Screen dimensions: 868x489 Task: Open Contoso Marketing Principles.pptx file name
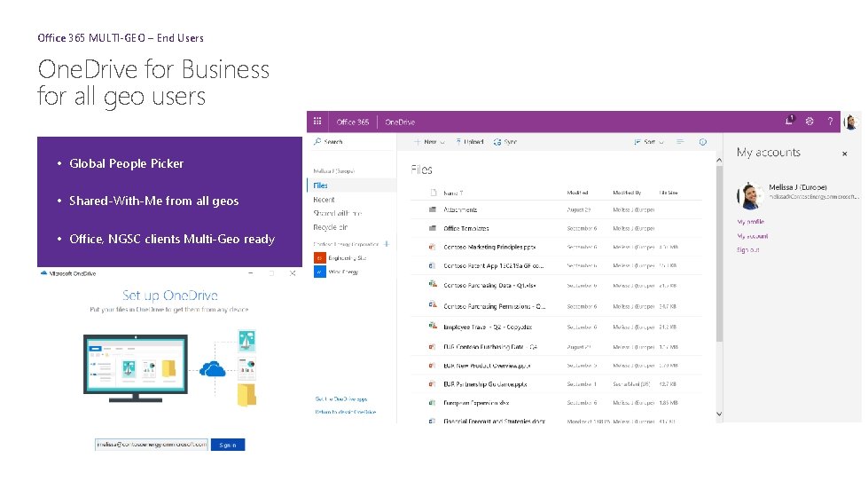[x=489, y=247]
